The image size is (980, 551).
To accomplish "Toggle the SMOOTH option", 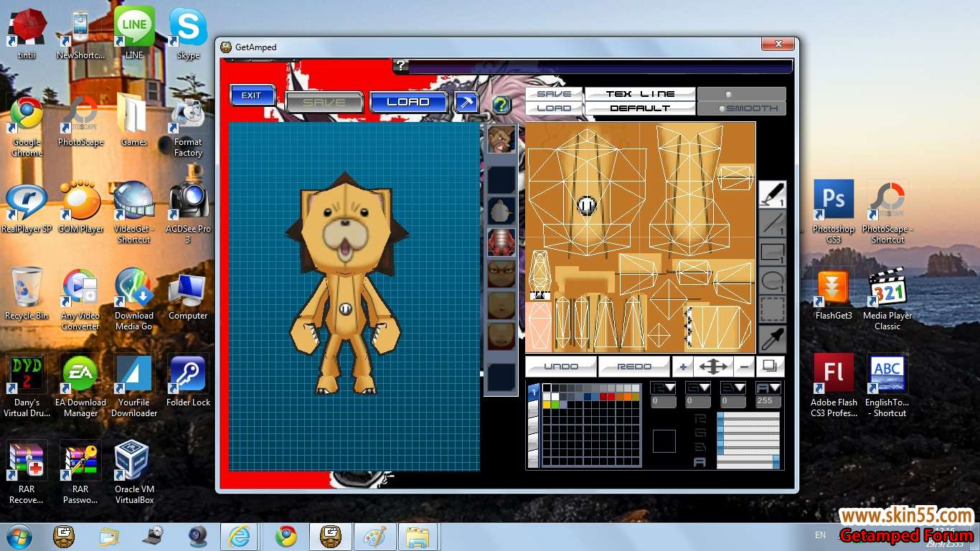I will point(742,108).
